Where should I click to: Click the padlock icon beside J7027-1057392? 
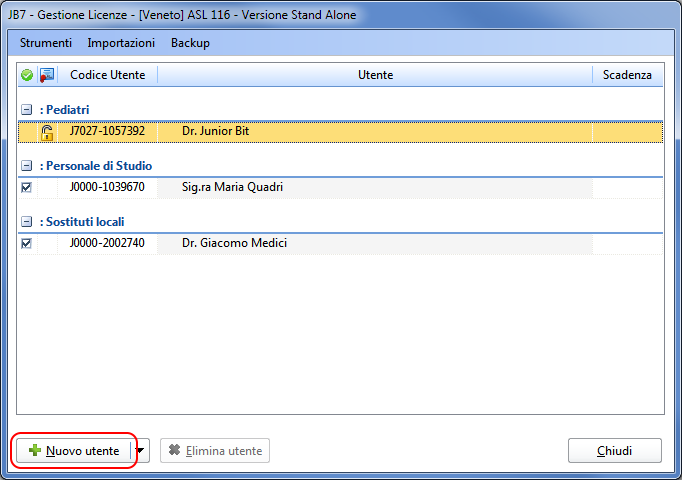click(47, 131)
